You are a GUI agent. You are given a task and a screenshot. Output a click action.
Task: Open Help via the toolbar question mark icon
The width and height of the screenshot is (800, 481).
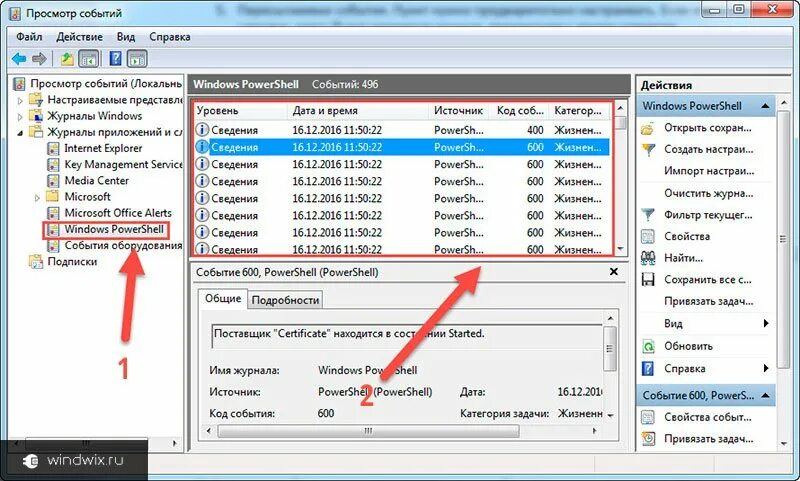pos(116,59)
